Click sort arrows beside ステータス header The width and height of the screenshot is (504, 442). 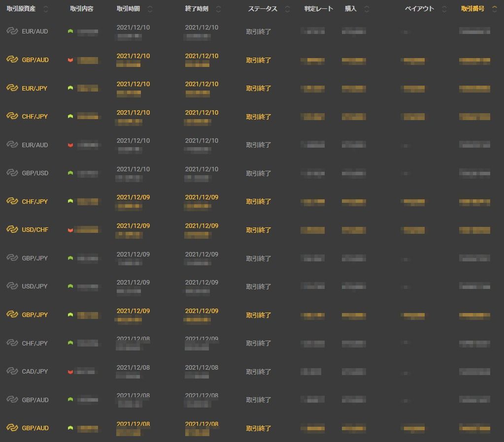pyautogui.click(x=288, y=9)
